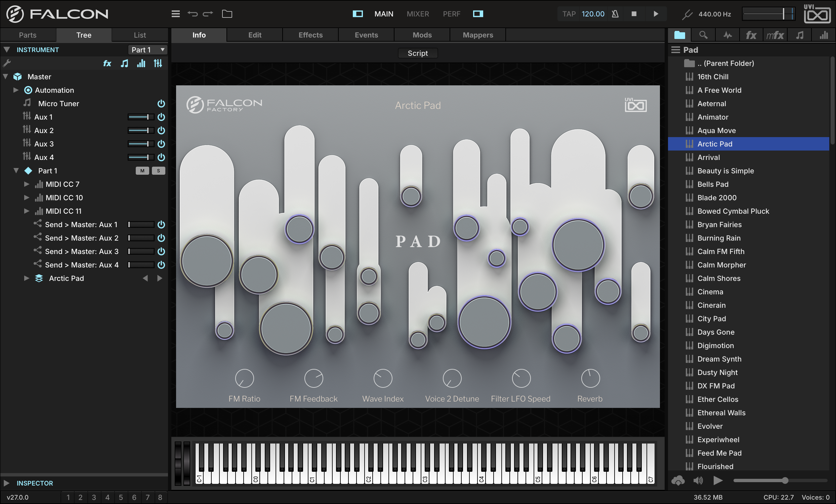The image size is (836, 504).
Task: Click the undo arrow icon
Action: click(x=193, y=14)
